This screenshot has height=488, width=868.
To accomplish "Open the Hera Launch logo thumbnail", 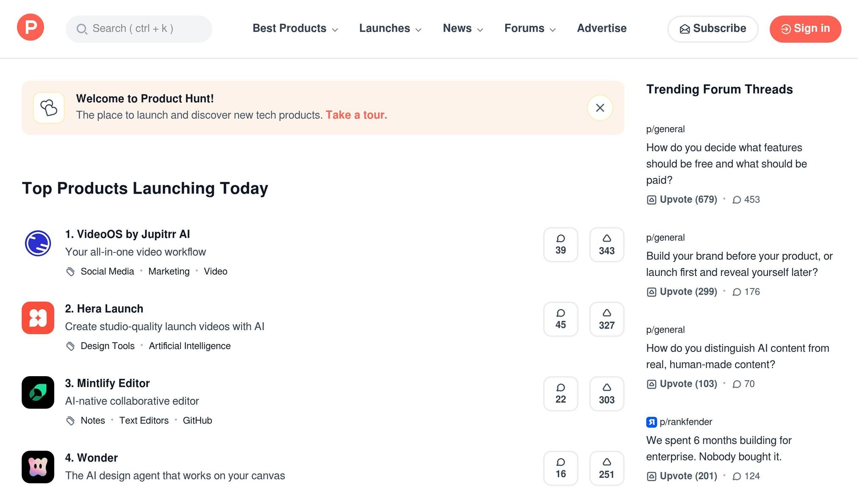I will pos(38,318).
